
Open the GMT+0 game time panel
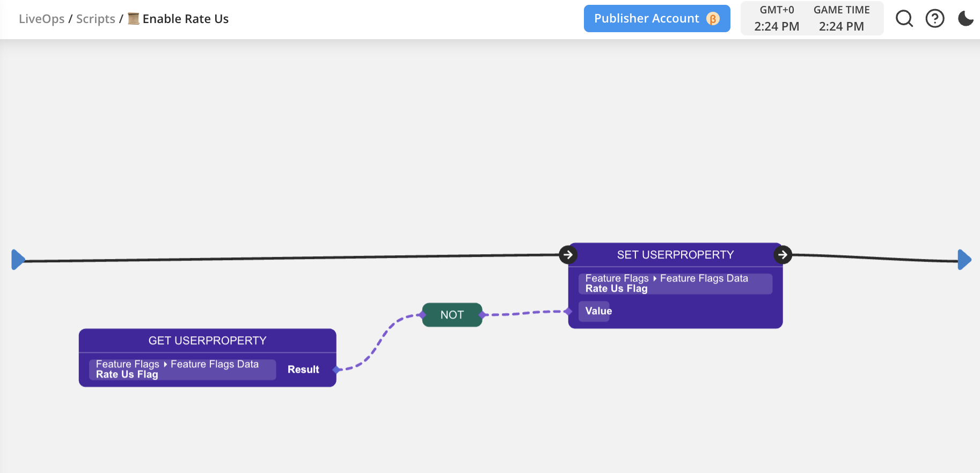[x=811, y=19]
